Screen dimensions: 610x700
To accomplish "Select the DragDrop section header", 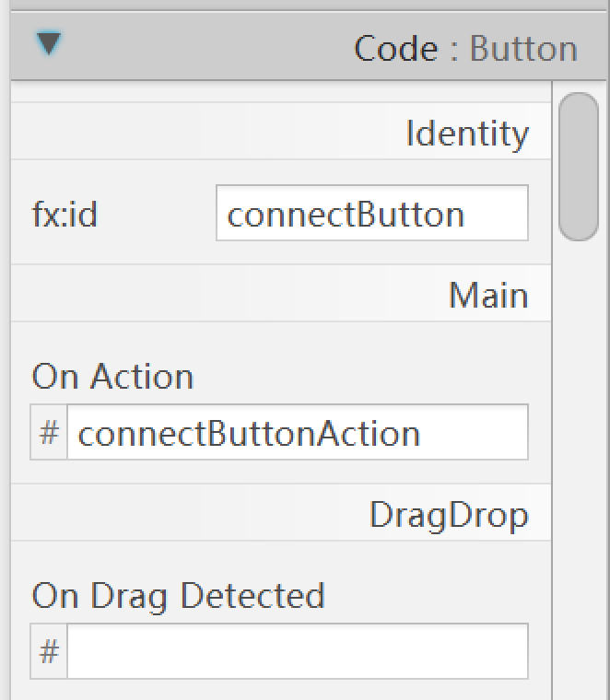I will (281, 512).
